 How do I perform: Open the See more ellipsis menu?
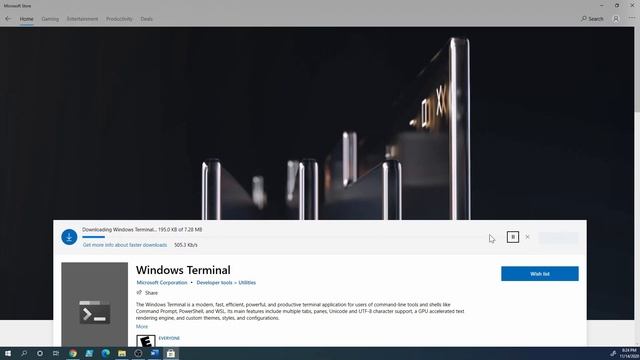[x=632, y=18]
